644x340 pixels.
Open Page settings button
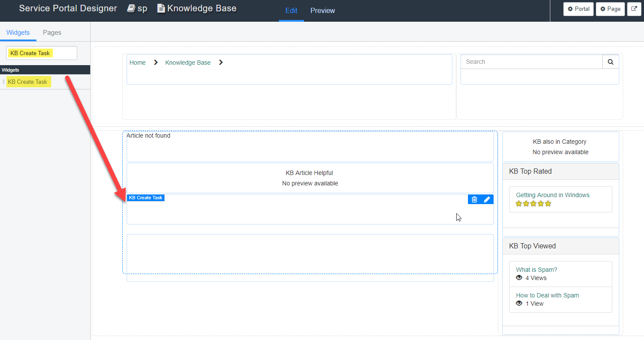click(610, 9)
